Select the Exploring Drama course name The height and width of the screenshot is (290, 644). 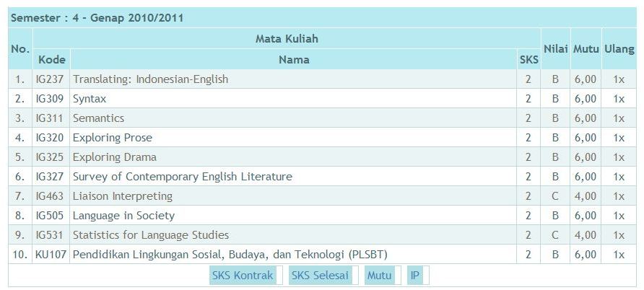(115, 157)
